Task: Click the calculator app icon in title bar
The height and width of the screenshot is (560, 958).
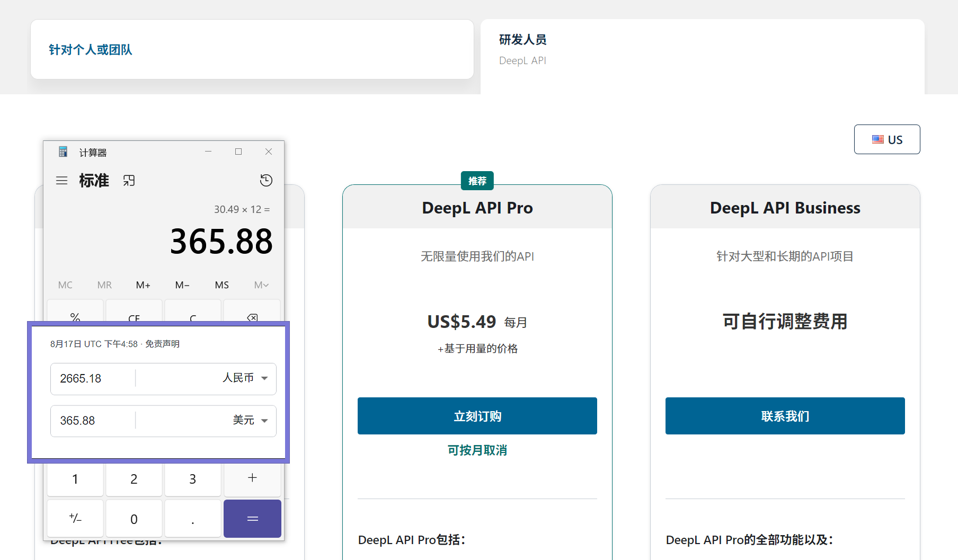Action: click(x=63, y=152)
